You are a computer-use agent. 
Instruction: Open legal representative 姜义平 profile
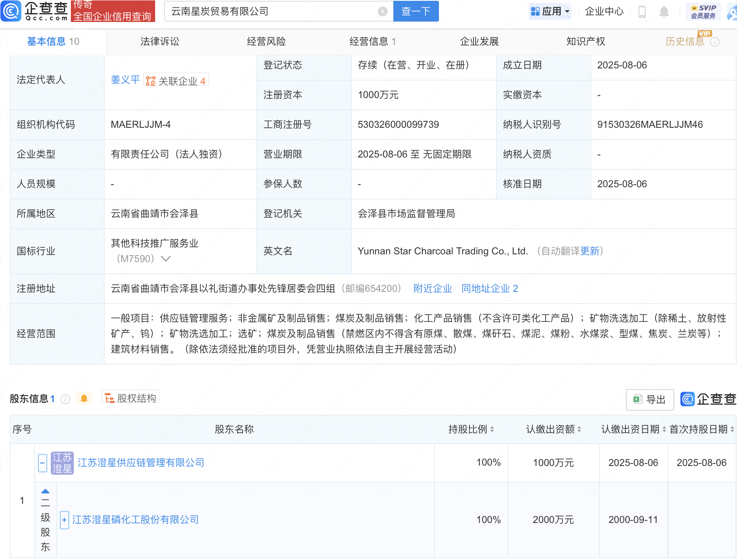pyautogui.click(x=125, y=80)
